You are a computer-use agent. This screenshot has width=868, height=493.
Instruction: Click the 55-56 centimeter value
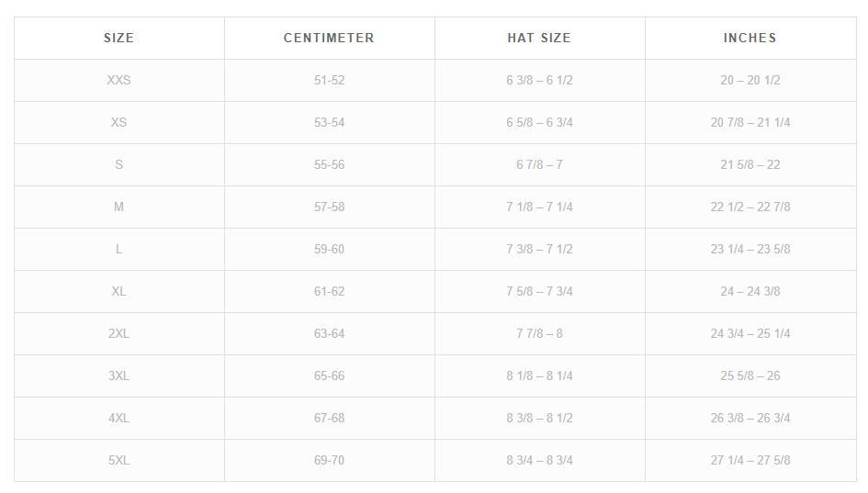[x=329, y=164]
